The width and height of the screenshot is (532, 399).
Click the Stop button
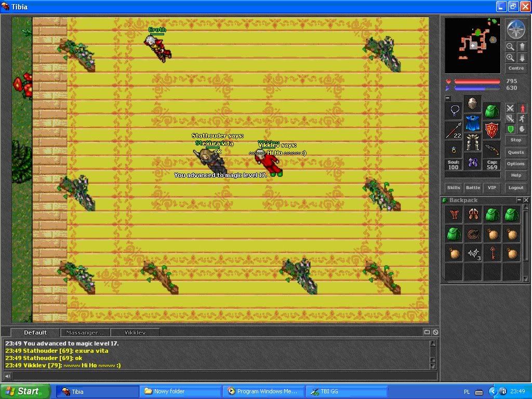[516, 140]
